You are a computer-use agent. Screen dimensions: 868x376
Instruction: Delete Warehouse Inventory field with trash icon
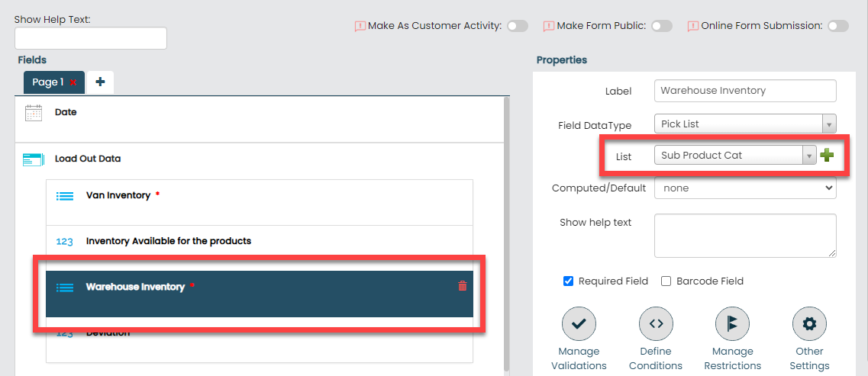click(x=462, y=286)
